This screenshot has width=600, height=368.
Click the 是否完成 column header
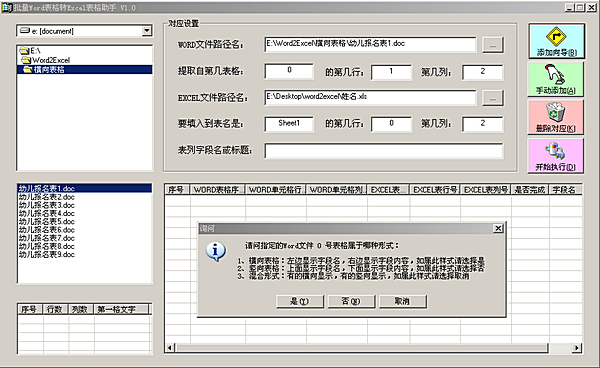(x=530, y=190)
